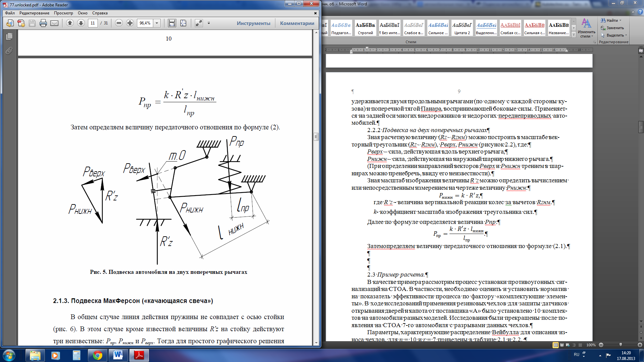The width and height of the screenshot is (644, 362).
Task: Zoom in with the Word status bar plus
Action: pyautogui.click(x=640, y=345)
